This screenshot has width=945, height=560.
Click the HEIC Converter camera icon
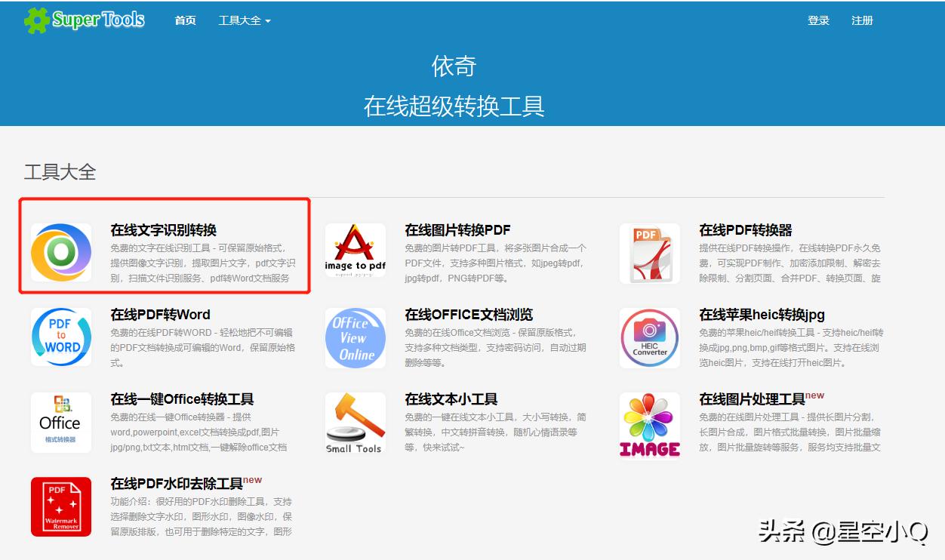(649, 338)
